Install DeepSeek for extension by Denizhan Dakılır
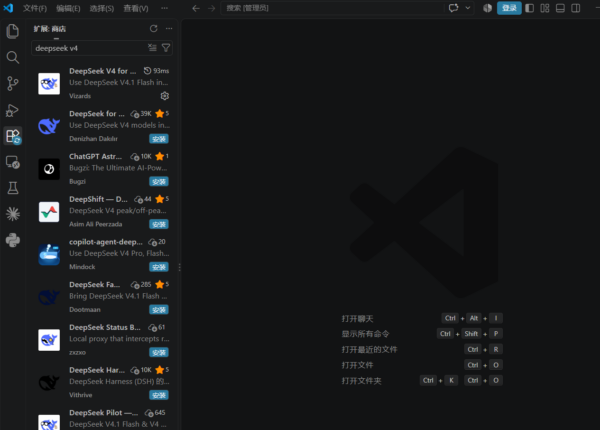This screenshot has height=430, width=600. tap(159, 139)
